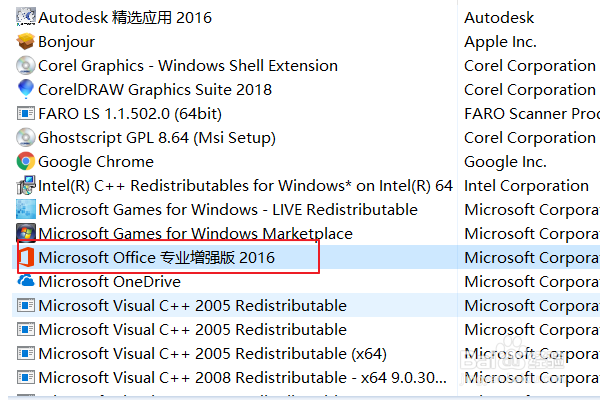Click the Microsoft Office 2016 icon
Viewport: 600px width, 400px height.
(26, 257)
